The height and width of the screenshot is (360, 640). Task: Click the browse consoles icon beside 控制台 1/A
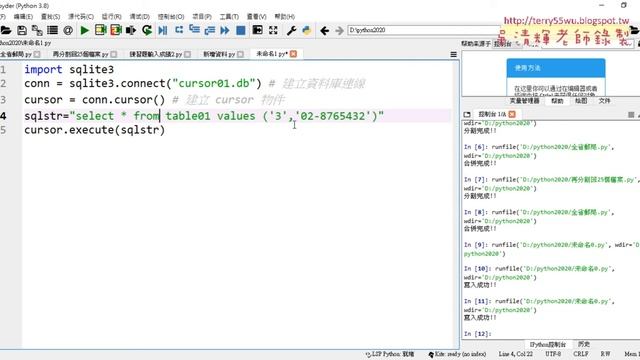pos(467,115)
